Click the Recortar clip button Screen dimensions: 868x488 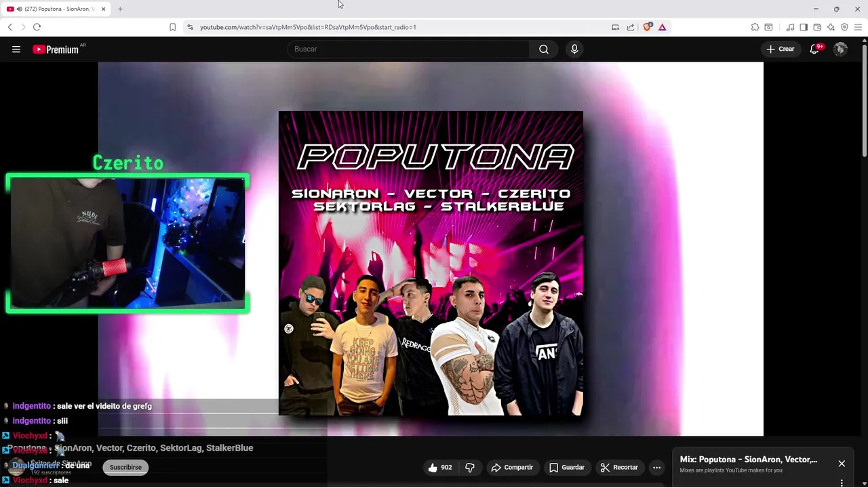(x=619, y=467)
